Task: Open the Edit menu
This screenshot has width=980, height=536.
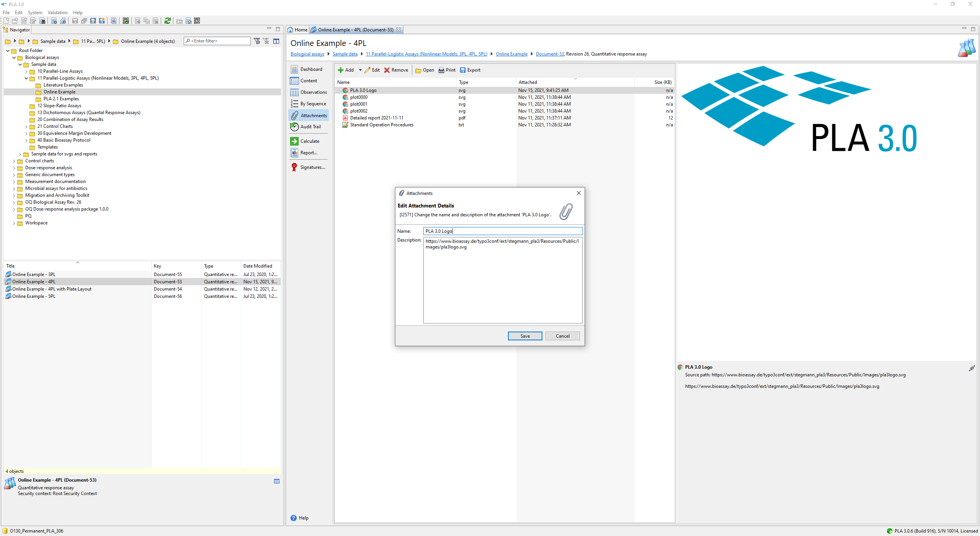Action: (19, 13)
